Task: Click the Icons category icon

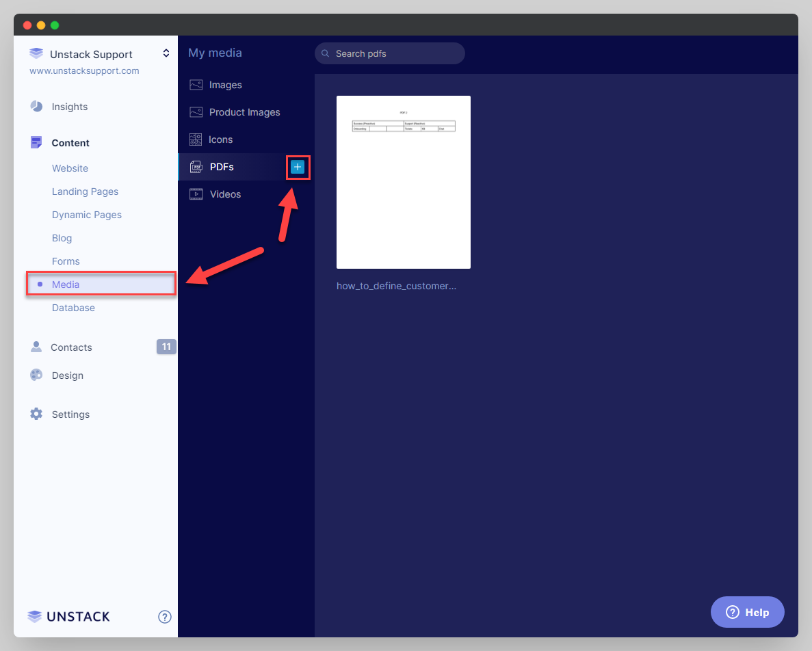Action: [x=196, y=139]
